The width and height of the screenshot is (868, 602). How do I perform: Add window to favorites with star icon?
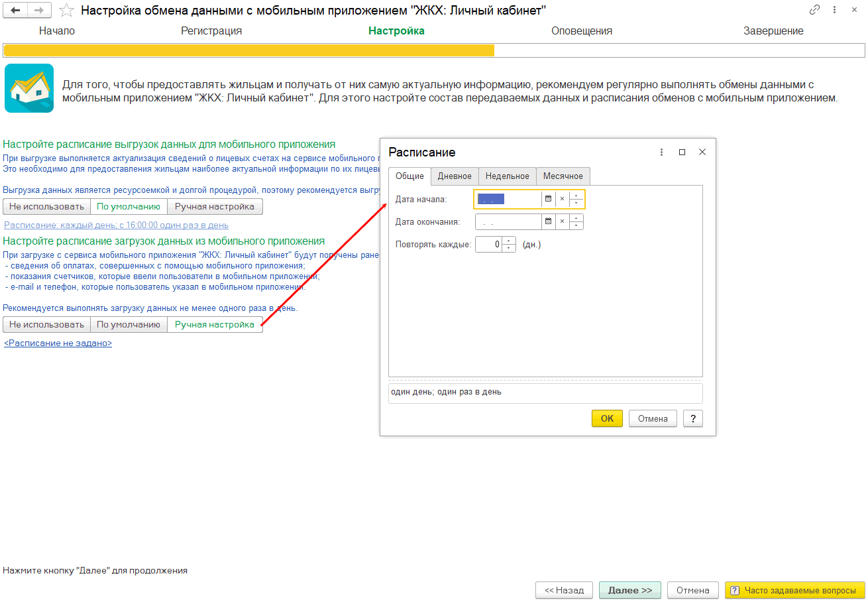tap(66, 10)
